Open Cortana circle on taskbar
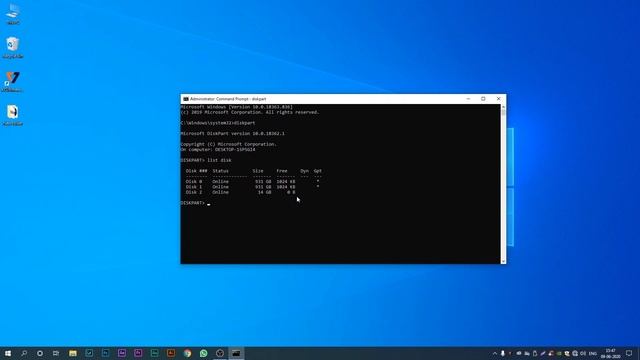Image resolution: width=640 pixels, height=360 pixels. (x=40, y=353)
